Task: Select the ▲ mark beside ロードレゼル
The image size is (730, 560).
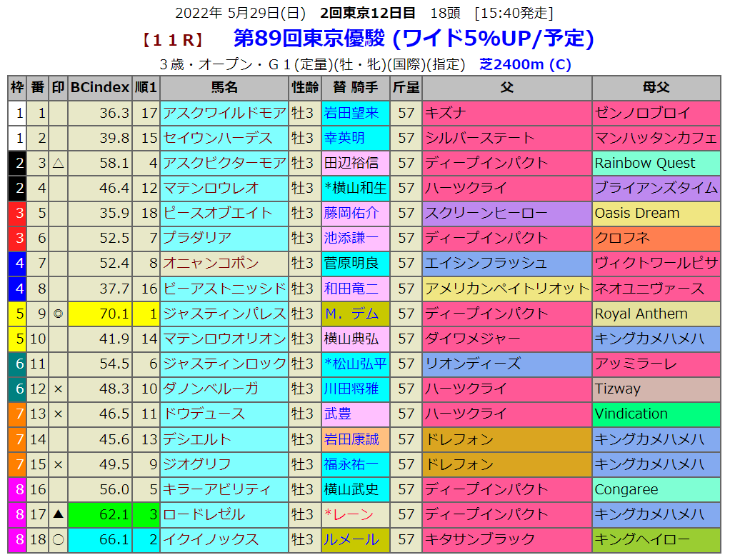Action: tap(58, 514)
